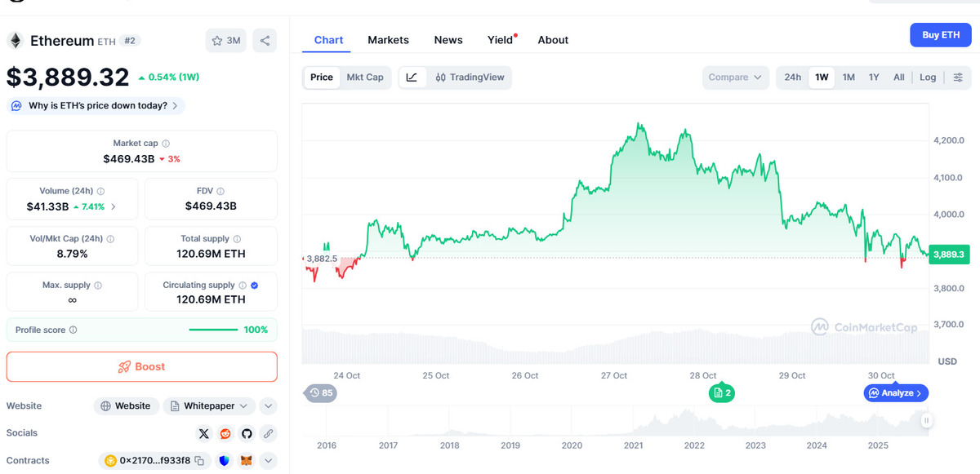Click the share icon beside Ethereum title

pos(265,40)
